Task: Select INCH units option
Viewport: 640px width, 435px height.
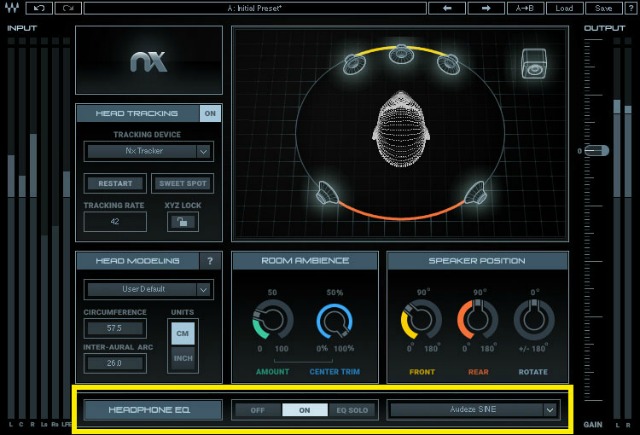Action: click(183, 357)
